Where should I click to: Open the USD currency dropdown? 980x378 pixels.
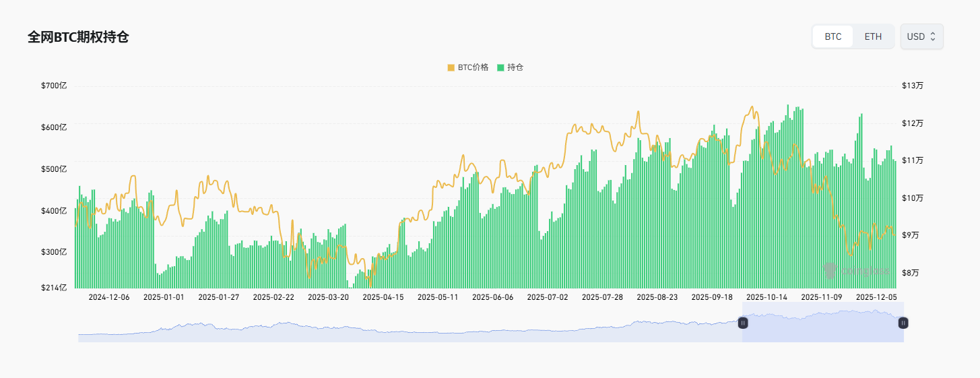pos(921,36)
